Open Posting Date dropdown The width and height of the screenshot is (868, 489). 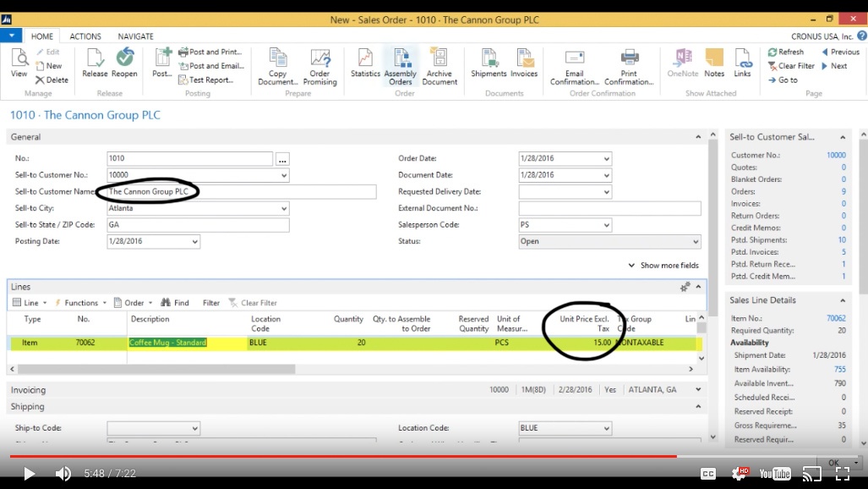pos(195,242)
